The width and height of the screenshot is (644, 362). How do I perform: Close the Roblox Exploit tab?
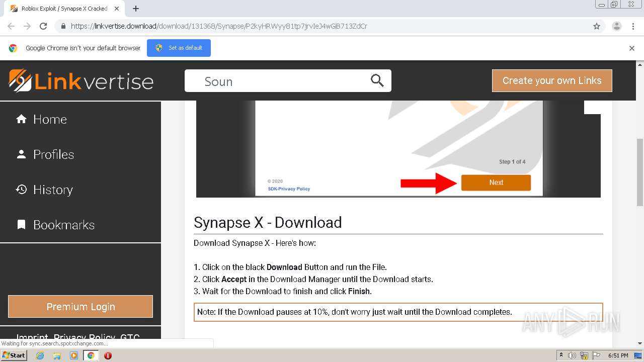pos(117,9)
